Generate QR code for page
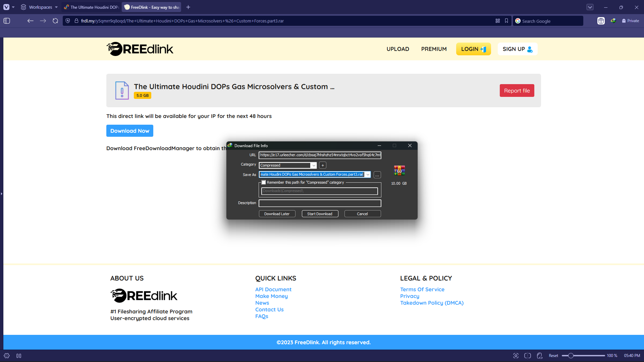This screenshot has height=362, width=644. pos(498,21)
